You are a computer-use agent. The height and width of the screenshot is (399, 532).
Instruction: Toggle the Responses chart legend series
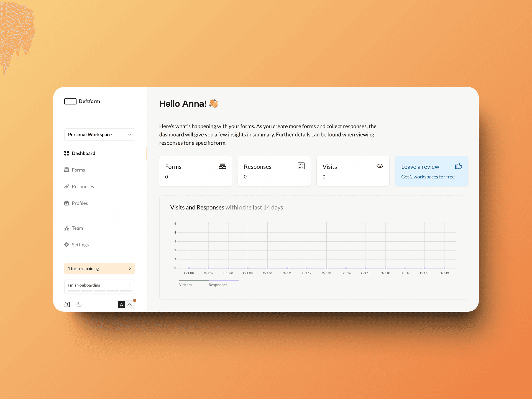[x=218, y=285]
